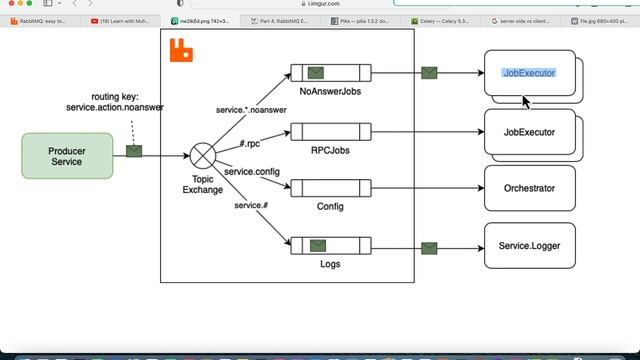The height and width of the screenshot is (360, 640).
Task: Open the sidebar options dropdown chevron
Action: pyautogui.click(x=60, y=3)
